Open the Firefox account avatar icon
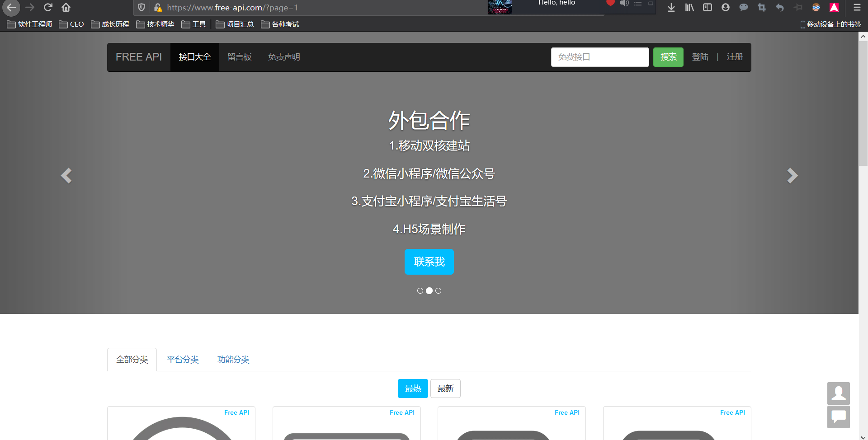Image resolution: width=868 pixels, height=440 pixels. pos(726,7)
